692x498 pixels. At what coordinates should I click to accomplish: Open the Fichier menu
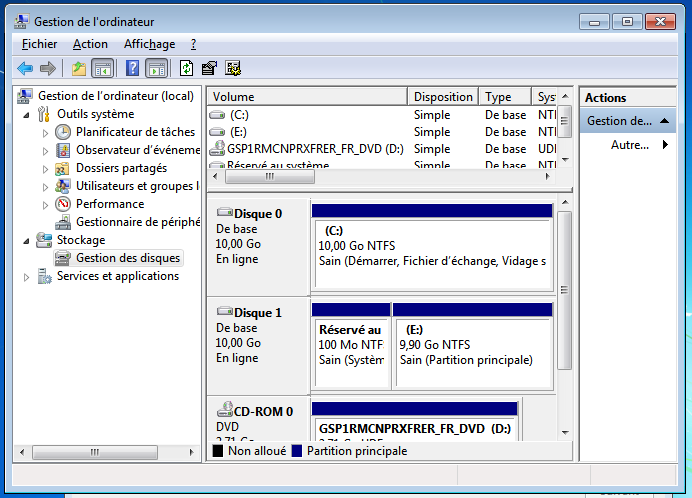click(x=39, y=44)
